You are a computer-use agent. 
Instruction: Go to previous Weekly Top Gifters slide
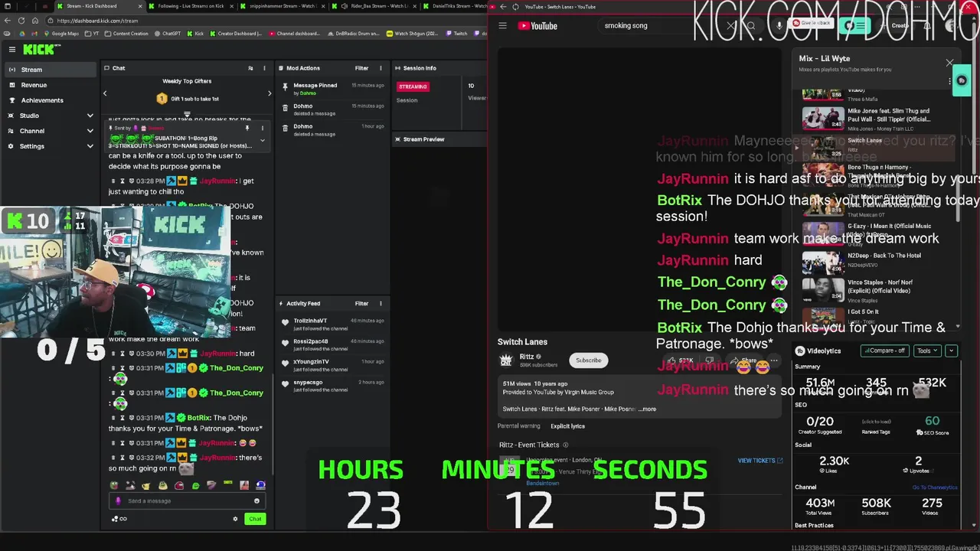pyautogui.click(x=105, y=93)
